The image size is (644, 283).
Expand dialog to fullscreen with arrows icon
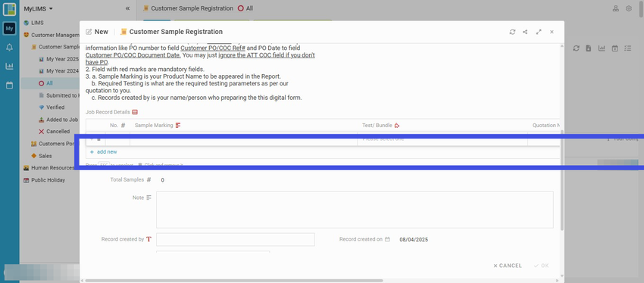pyautogui.click(x=539, y=32)
